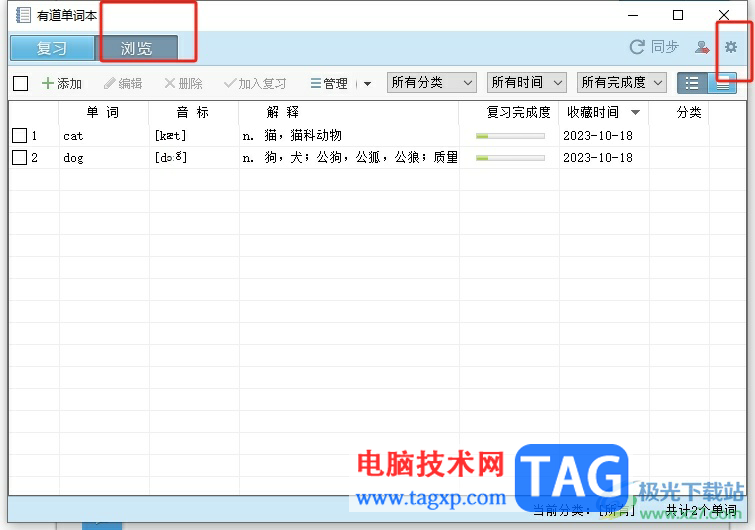Click the 同步 sync button

point(654,47)
